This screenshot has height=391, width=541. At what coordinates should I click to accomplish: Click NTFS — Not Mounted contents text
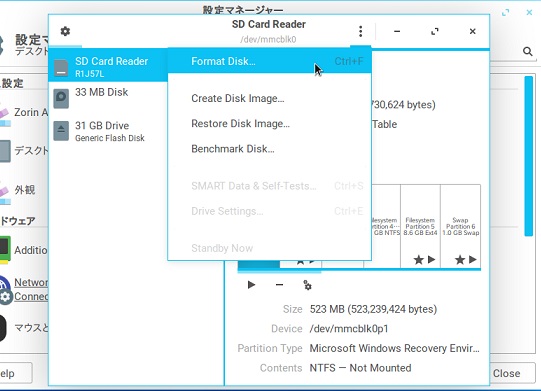pyautogui.click(x=360, y=368)
